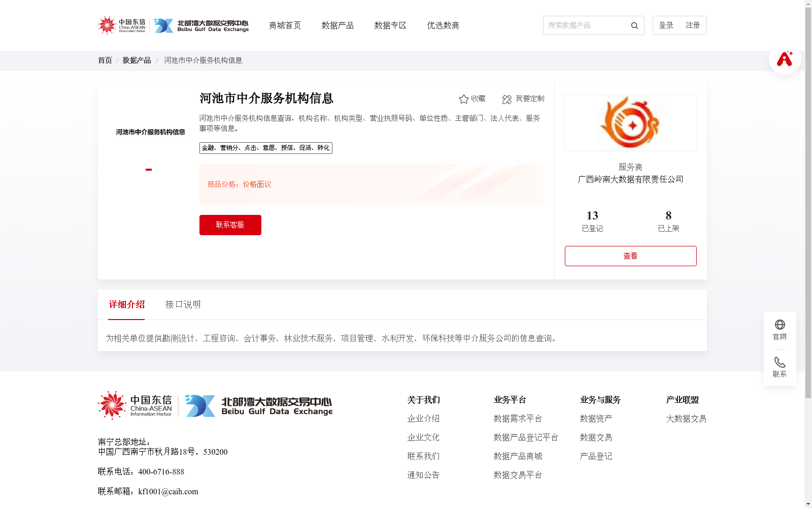Open footer link 数据需求平台

[x=518, y=419]
